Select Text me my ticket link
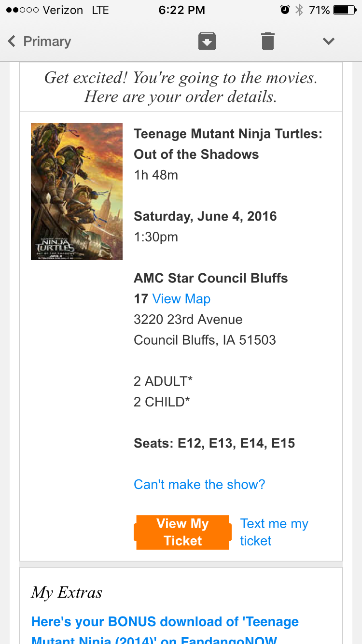Viewport: 362px width, 644px height. [x=274, y=532]
